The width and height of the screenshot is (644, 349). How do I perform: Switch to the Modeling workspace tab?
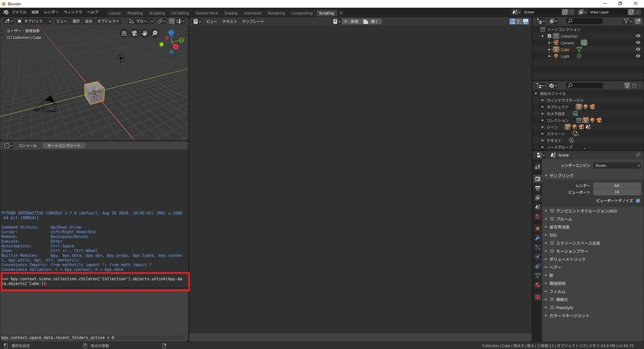tap(135, 13)
